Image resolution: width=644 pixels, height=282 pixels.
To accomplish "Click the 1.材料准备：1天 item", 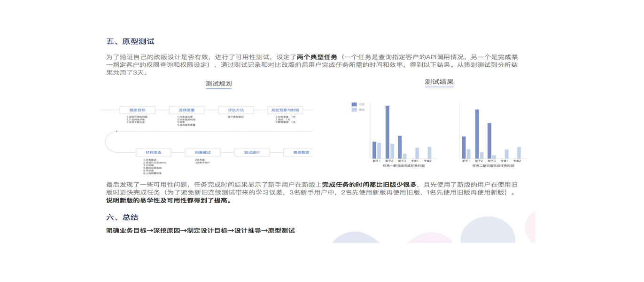I will coord(286,117).
